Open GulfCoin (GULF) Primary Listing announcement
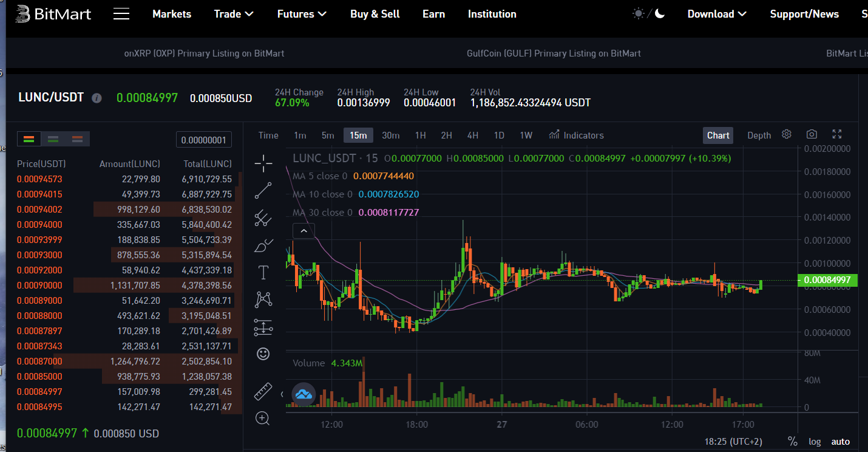Viewport: 868px width, 452px height. coord(554,53)
